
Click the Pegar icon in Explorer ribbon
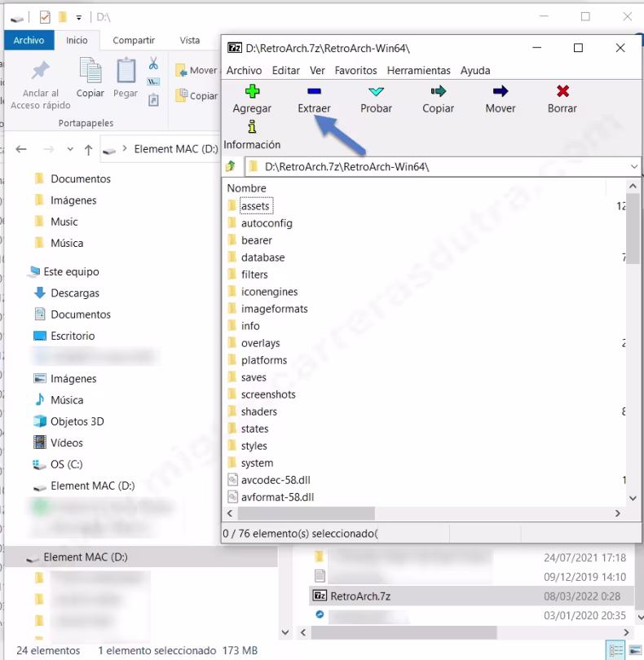pyautogui.click(x=126, y=70)
